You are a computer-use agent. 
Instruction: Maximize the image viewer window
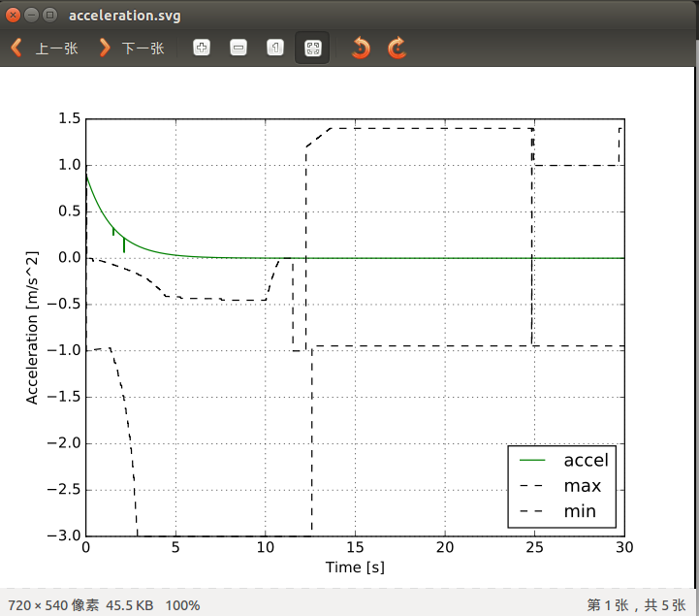tap(48, 16)
